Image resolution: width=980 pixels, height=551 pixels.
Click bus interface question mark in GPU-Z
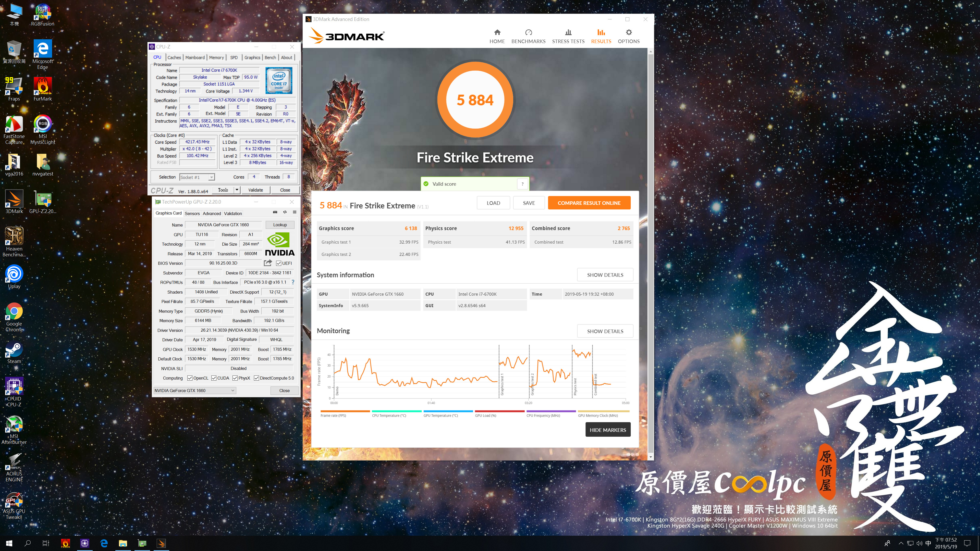[x=293, y=282]
